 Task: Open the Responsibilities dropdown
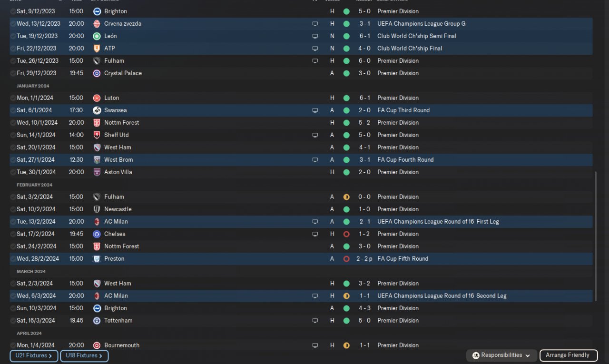pyautogui.click(x=501, y=355)
